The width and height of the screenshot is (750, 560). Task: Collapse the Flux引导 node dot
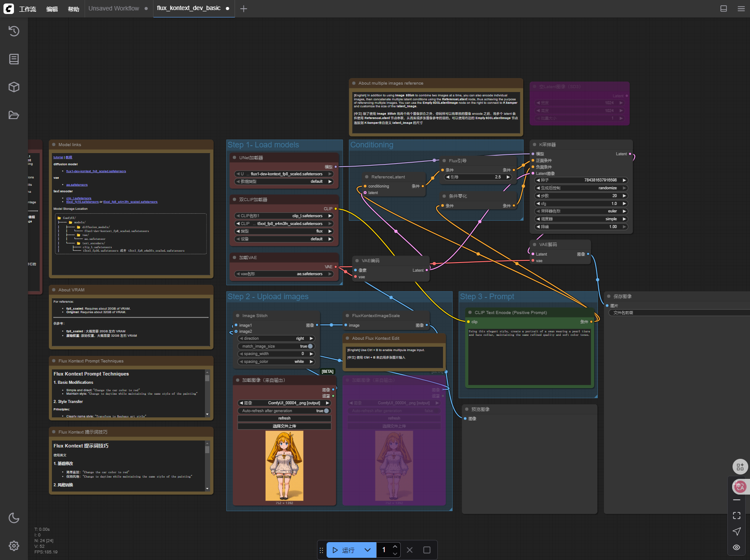[x=444, y=160]
